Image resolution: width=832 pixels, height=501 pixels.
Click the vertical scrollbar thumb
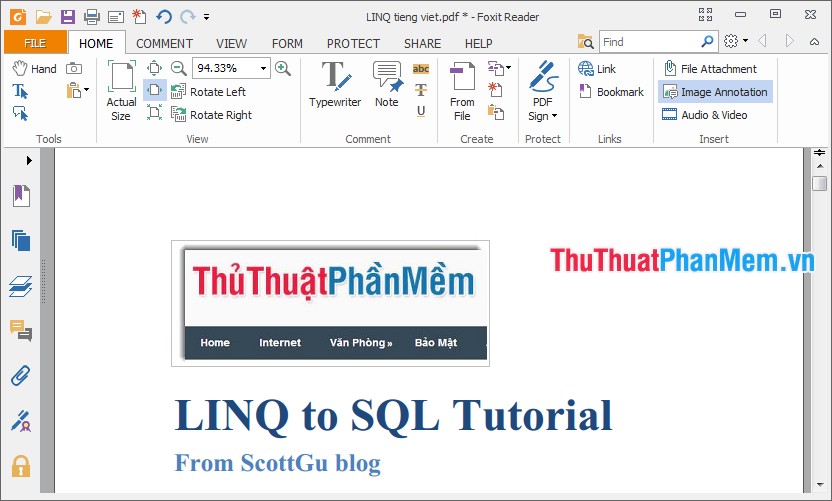click(x=820, y=183)
